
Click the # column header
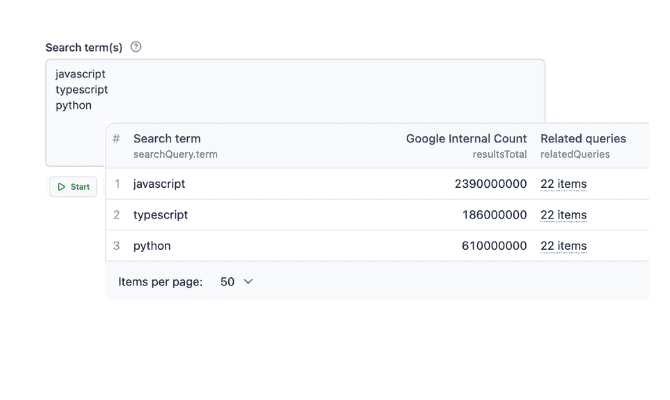coord(116,138)
